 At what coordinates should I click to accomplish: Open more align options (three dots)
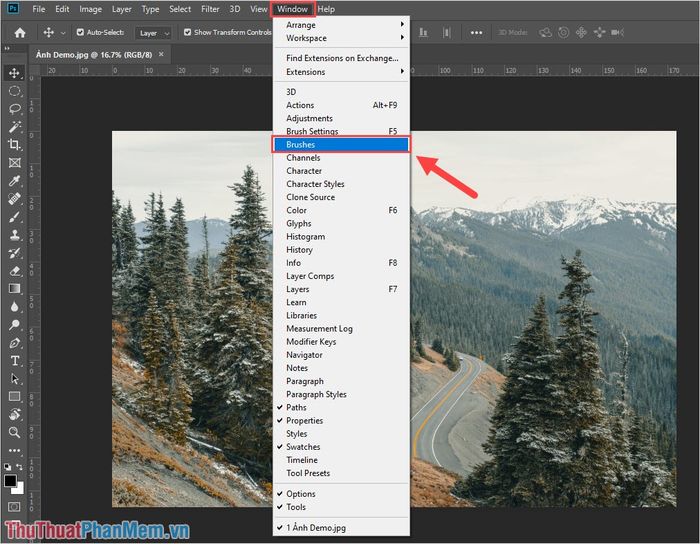pos(476,32)
